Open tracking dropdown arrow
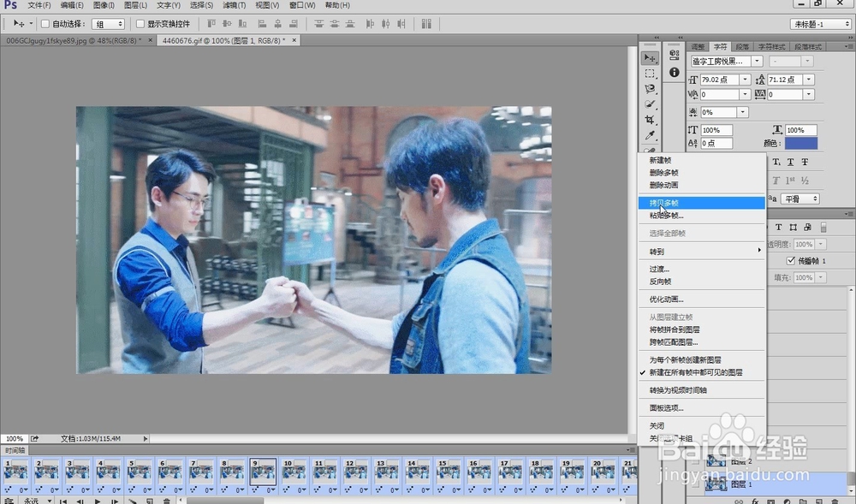This screenshot has height=504, width=856. [x=809, y=94]
